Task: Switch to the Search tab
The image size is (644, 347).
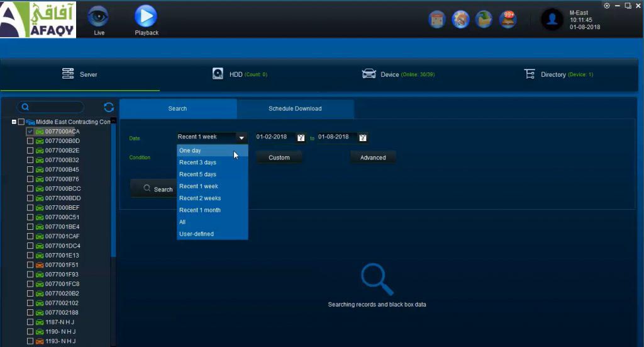Action: (178, 108)
